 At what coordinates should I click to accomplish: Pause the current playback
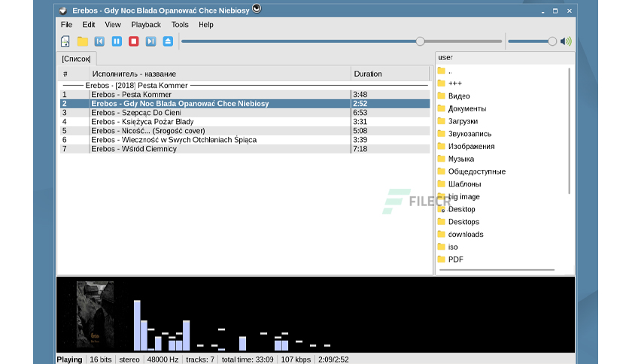117,41
